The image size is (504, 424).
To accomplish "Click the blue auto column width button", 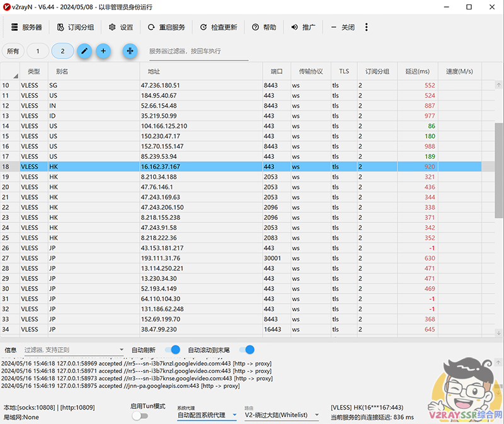I will [130, 51].
